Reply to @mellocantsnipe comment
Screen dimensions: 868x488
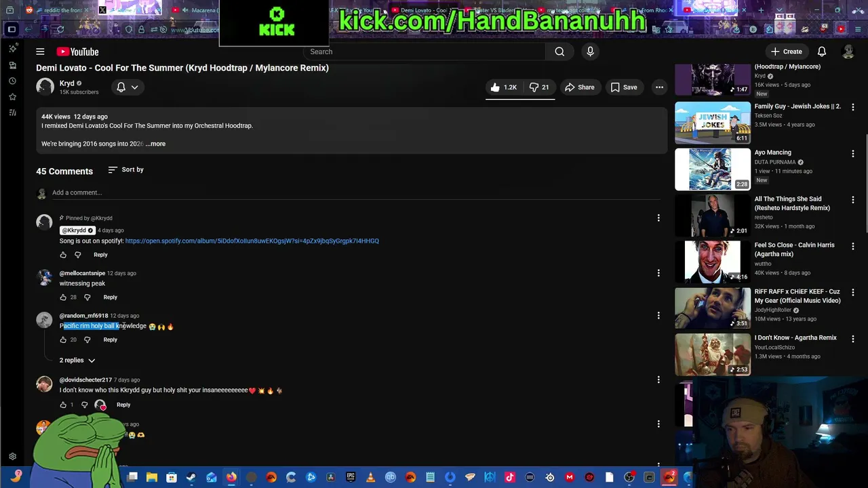[x=110, y=297]
